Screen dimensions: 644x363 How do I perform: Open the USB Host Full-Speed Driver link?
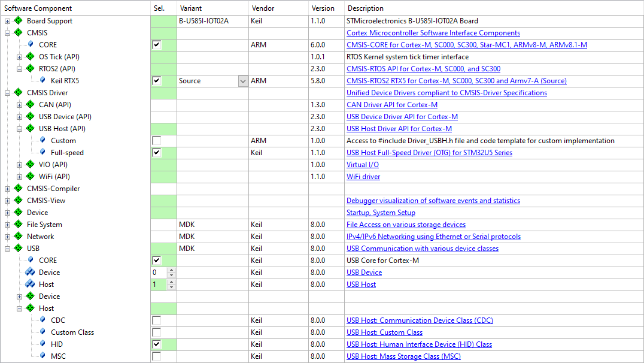pos(429,153)
